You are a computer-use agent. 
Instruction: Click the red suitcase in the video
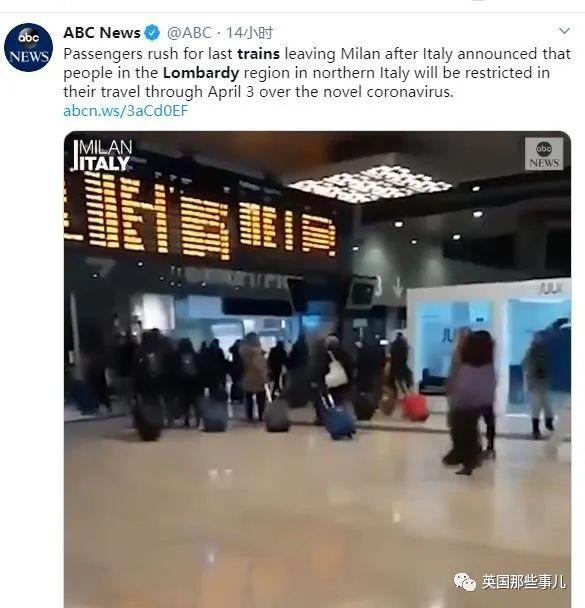[415, 408]
